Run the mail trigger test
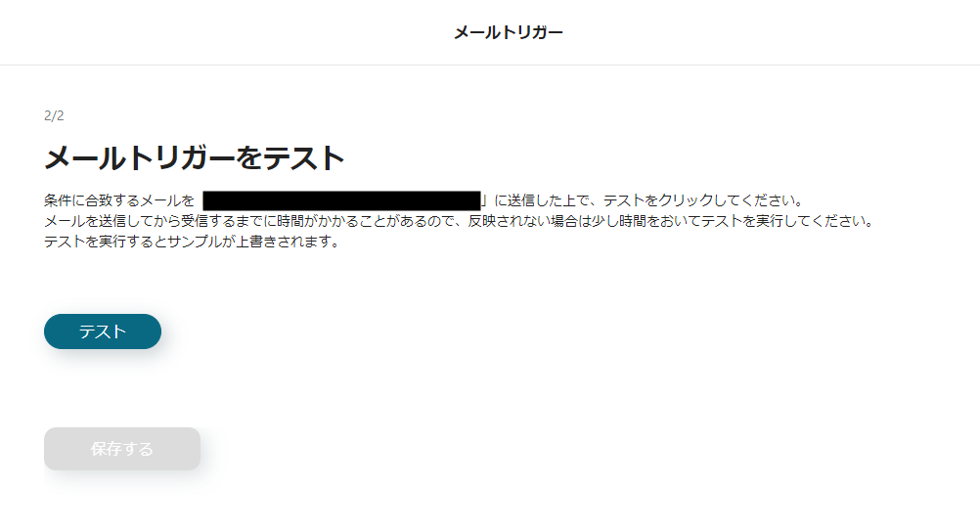This screenshot has width=980, height=530. [x=103, y=331]
